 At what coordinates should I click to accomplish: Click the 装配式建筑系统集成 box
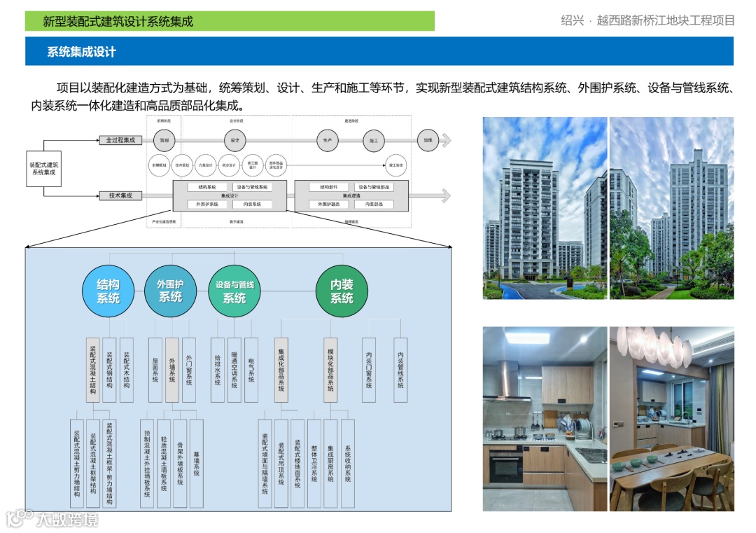coord(43,169)
